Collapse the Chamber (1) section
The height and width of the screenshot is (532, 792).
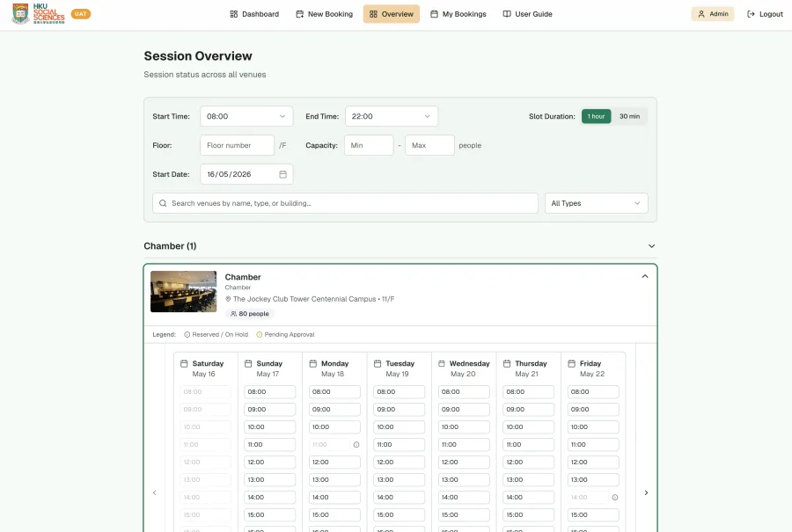coord(651,246)
